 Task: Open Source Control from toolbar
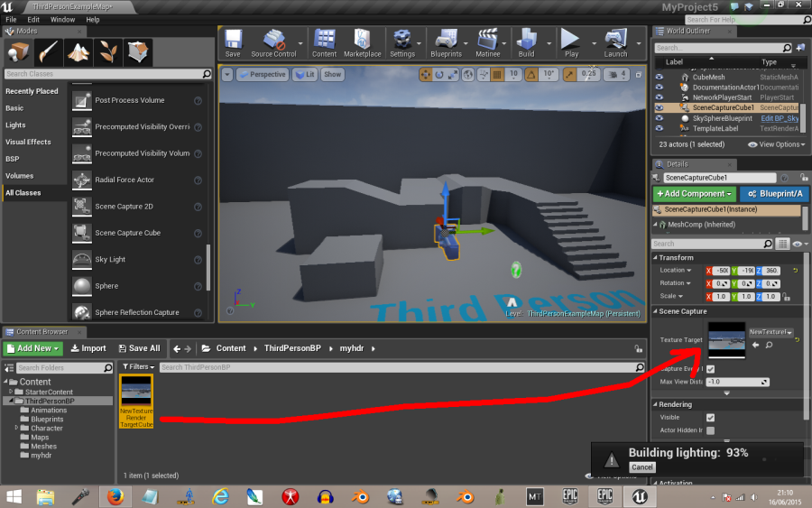pos(273,43)
